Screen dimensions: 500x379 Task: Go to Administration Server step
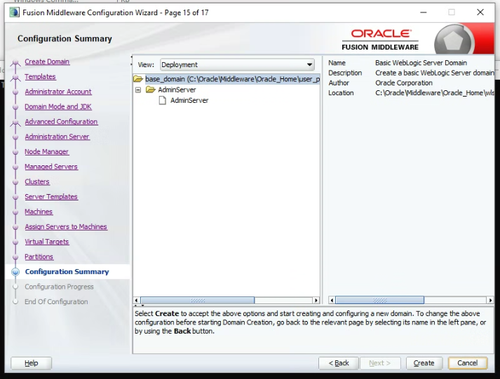tap(57, 137)
